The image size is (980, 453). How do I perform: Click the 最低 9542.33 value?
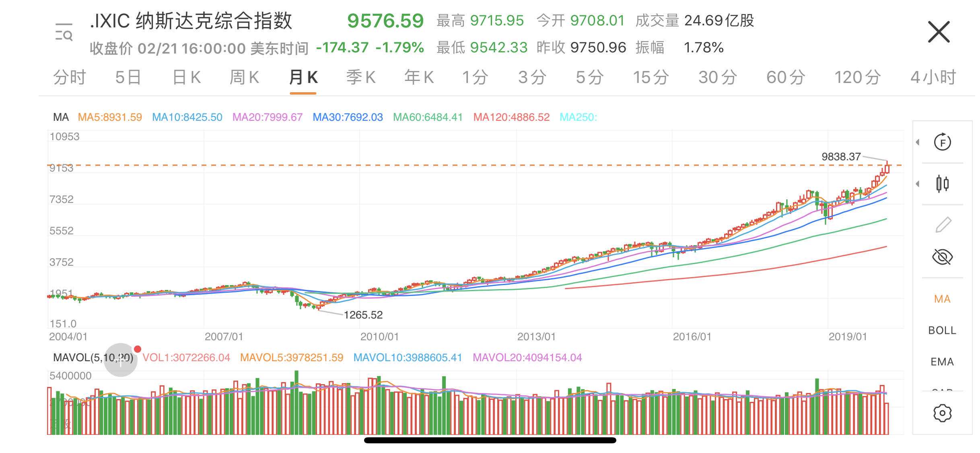pos(482,48)
